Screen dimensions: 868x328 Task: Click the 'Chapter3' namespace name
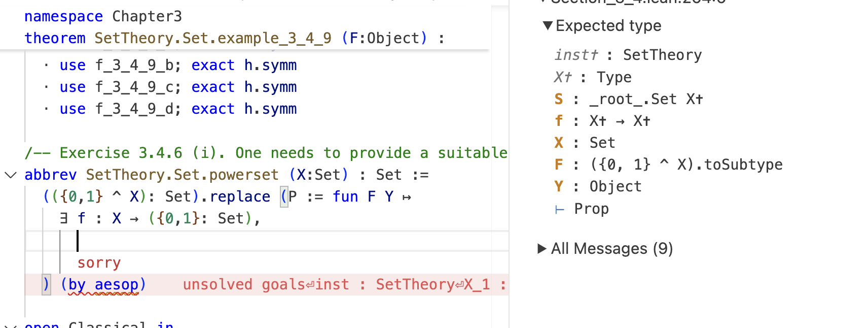pyautogui.click(x=147, y=16)
